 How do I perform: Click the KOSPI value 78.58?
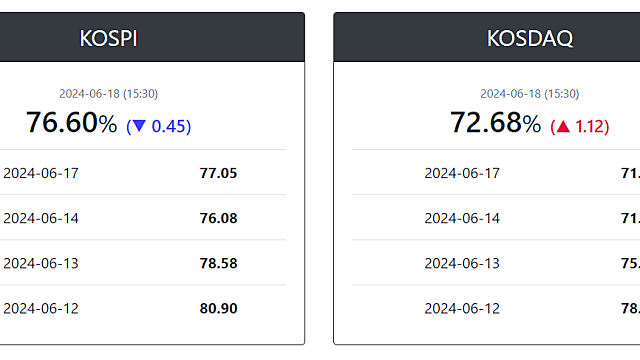point(218,263)
